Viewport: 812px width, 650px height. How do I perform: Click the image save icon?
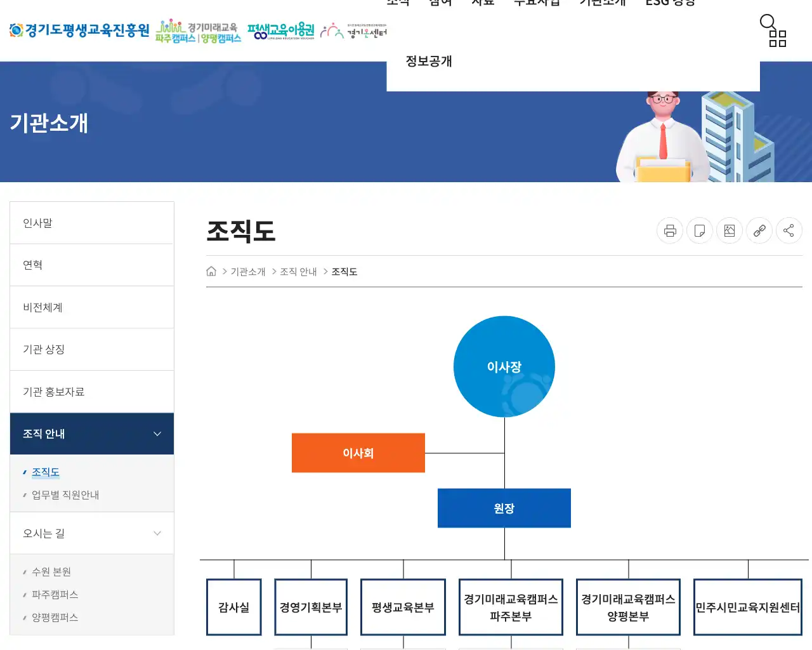click(x=730, y=230)
